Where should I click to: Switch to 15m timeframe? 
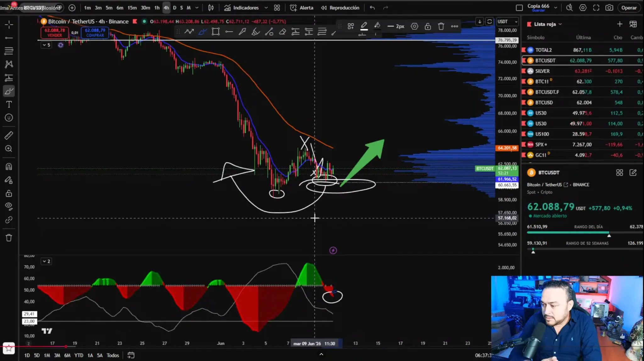[132, 8]
